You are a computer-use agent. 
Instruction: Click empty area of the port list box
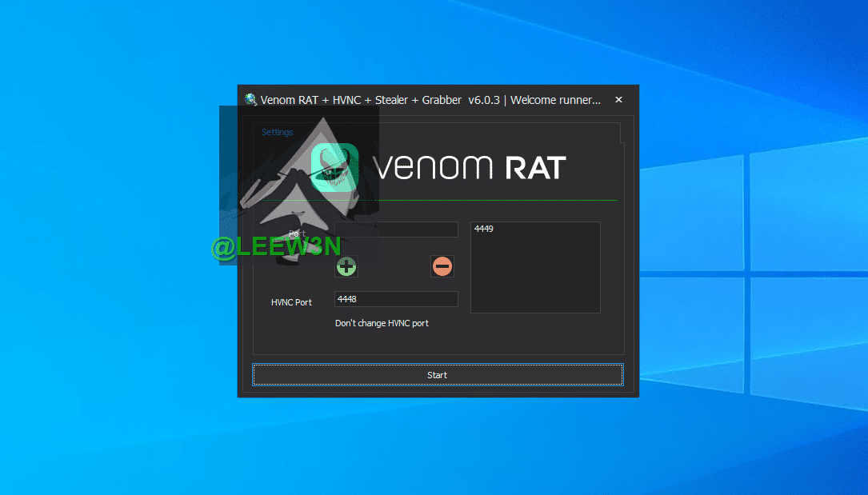point(535,276)
